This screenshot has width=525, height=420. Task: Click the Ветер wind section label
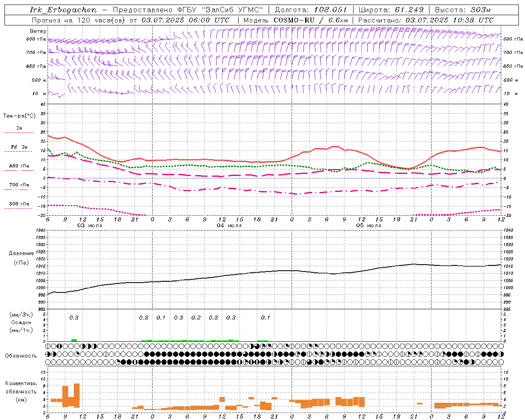tap(38, 31)
